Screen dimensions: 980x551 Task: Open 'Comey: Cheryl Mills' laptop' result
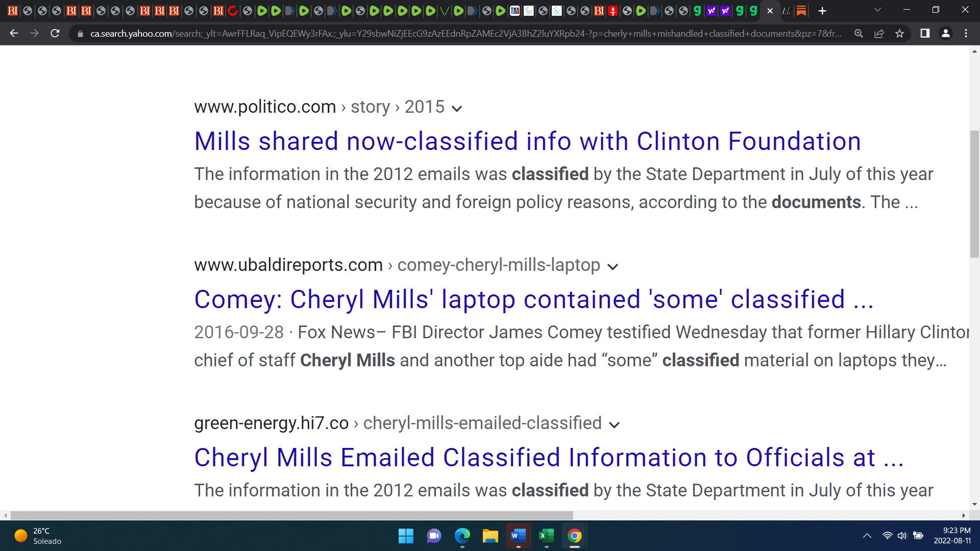pyautogui.click(x=534, y=299)
